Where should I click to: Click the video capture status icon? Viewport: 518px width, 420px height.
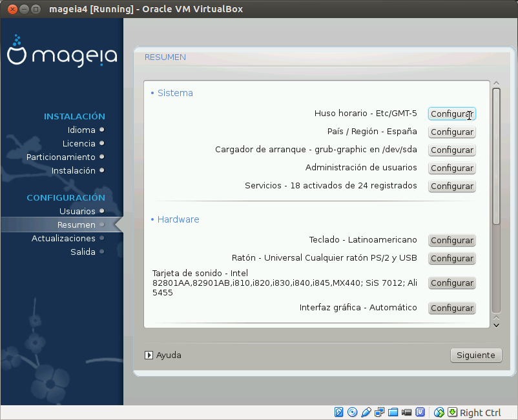[406, 412]
